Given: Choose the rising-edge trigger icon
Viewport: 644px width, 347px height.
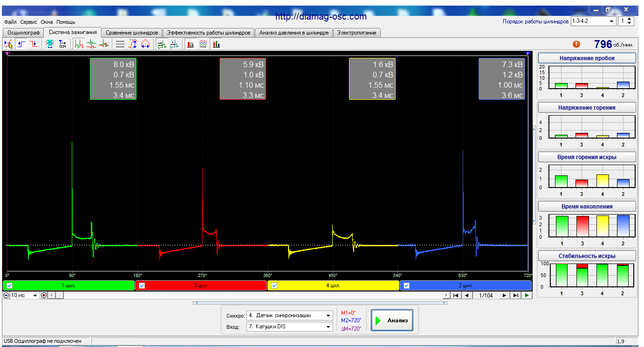Looking at the screenshot, I should (21, 44).
